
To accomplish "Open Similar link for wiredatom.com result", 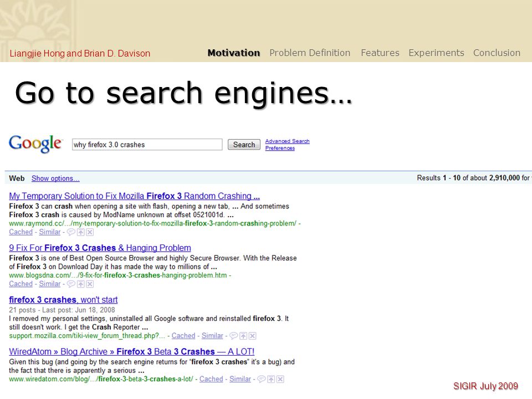I will [240, 379].
